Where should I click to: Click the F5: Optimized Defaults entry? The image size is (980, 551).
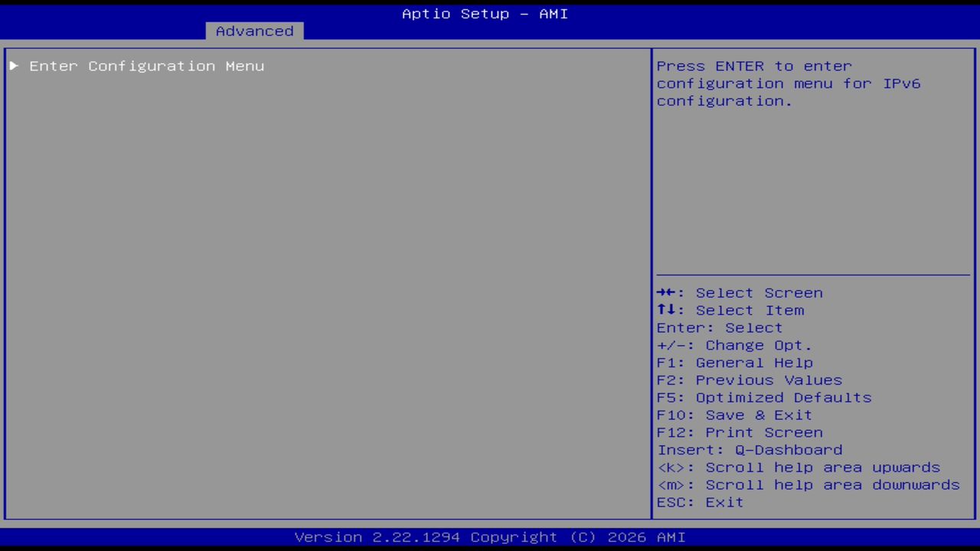(763, 397)
